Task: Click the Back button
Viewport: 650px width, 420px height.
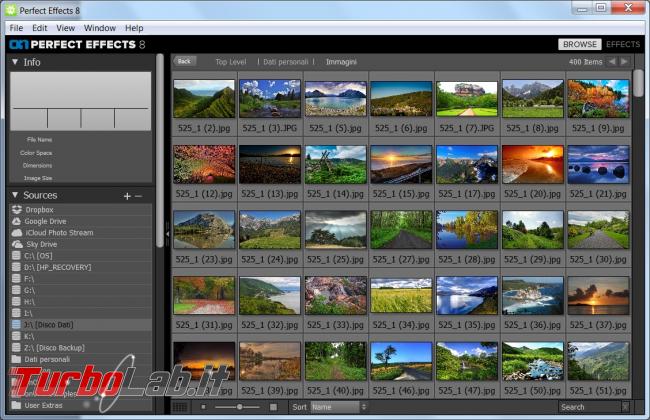Action: pos(184,61)
